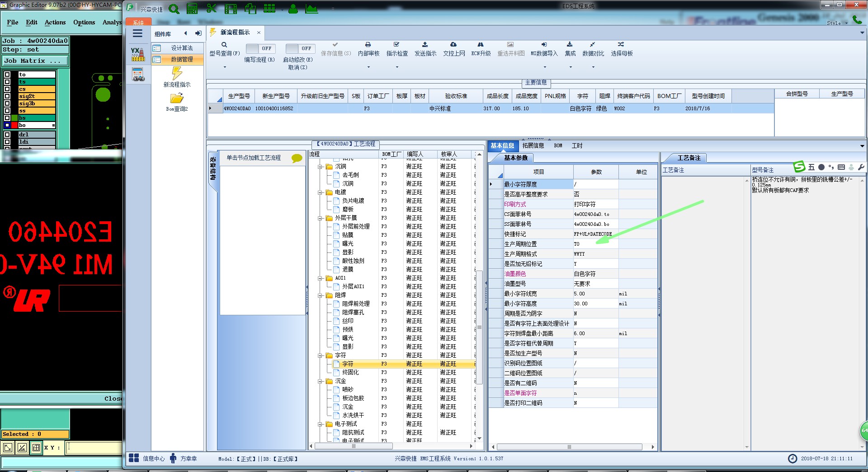This screenshot has width=868, height=472.
Task: Click Job Matrix button in Graphic Editor
Action: 36,61
